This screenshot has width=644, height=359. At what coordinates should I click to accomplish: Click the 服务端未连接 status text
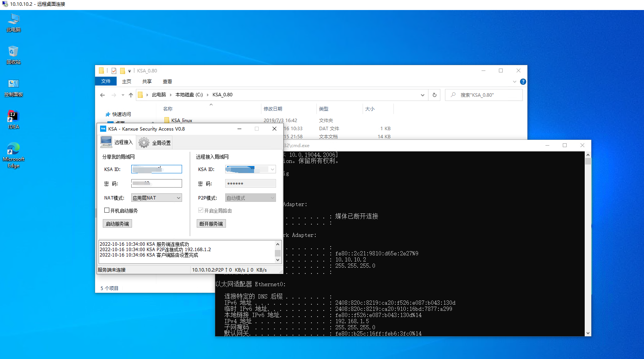pyautogui.click(x=112, y=270)
